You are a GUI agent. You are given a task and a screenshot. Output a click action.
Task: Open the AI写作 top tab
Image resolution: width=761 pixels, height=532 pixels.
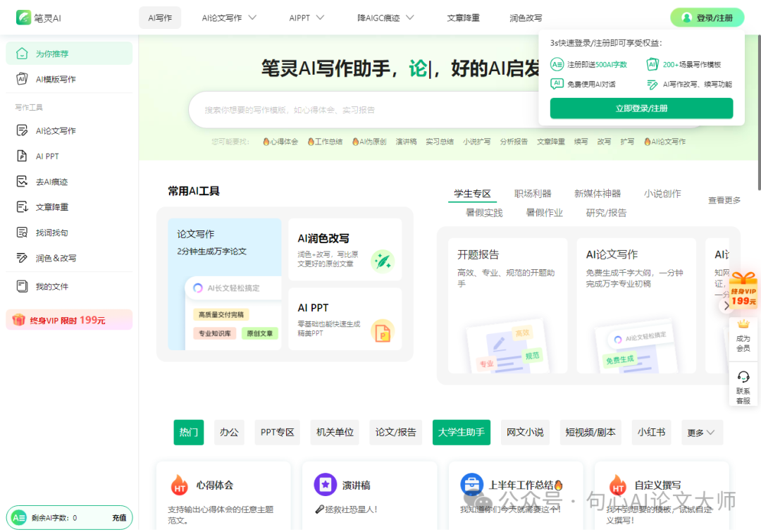point(160,18)
